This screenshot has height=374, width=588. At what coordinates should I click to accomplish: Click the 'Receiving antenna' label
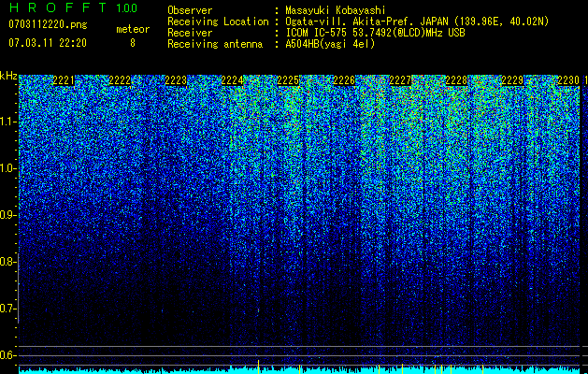click(x=215, y=44)
